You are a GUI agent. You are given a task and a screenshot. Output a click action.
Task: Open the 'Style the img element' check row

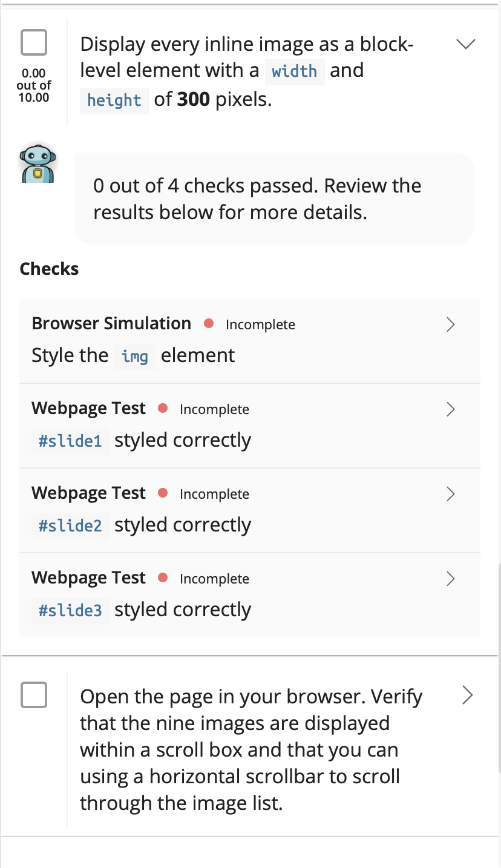(250, 341)
